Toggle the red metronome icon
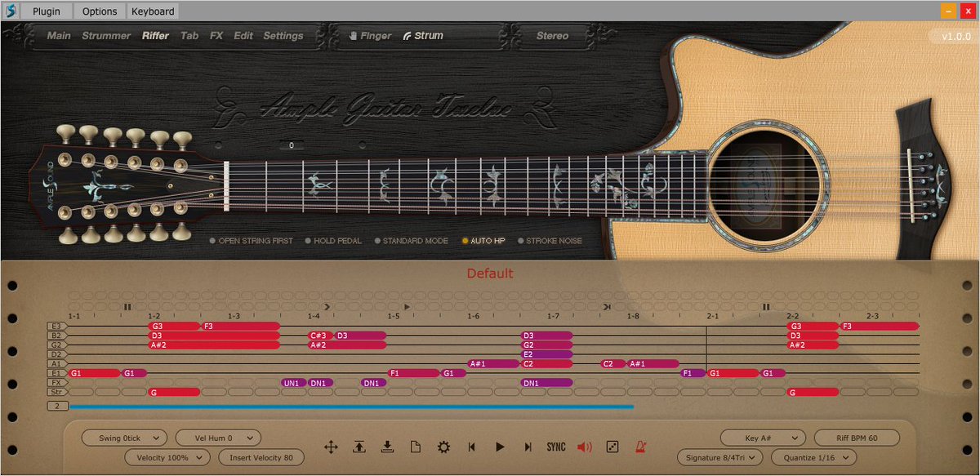 pyautogui.click(x=641, y=447)
